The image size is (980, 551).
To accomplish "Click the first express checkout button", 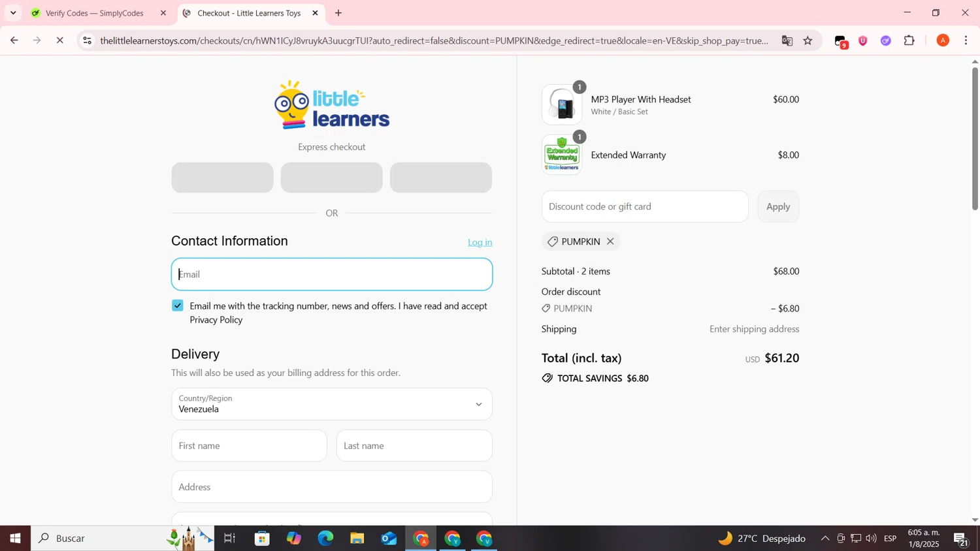I will 222,178.
